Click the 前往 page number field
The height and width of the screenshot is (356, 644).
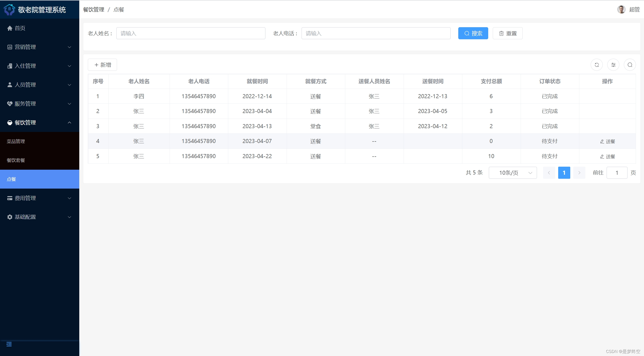pyautogui.click(x=617, y=173)
